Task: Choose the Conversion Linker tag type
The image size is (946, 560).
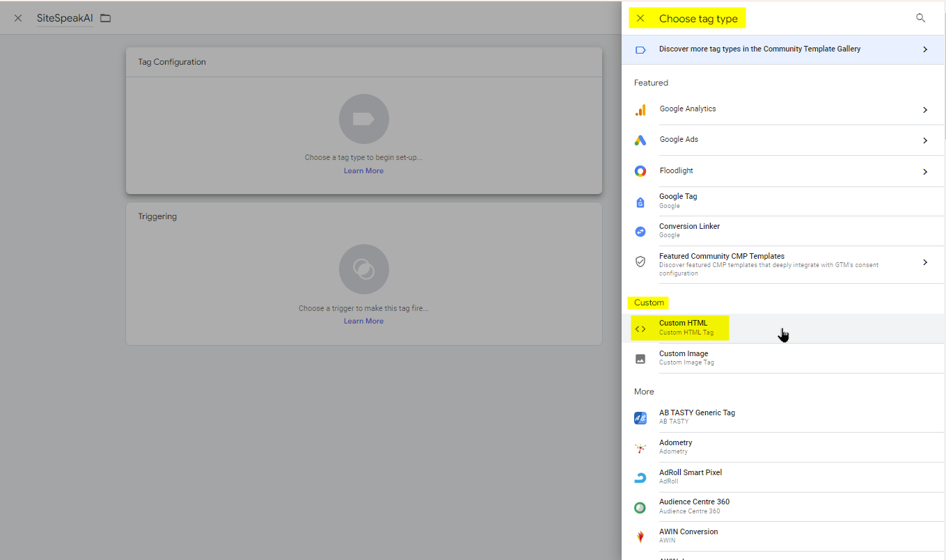Action: click(x=783, y=231)
